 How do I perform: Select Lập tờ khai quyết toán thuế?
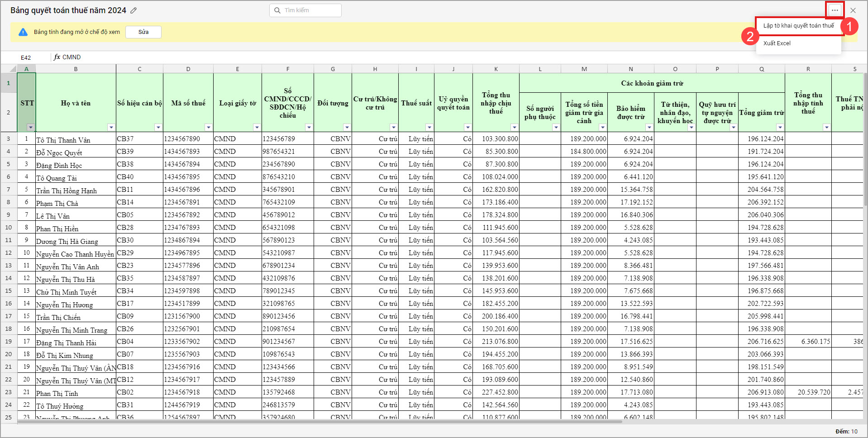[x=798, y=26]
